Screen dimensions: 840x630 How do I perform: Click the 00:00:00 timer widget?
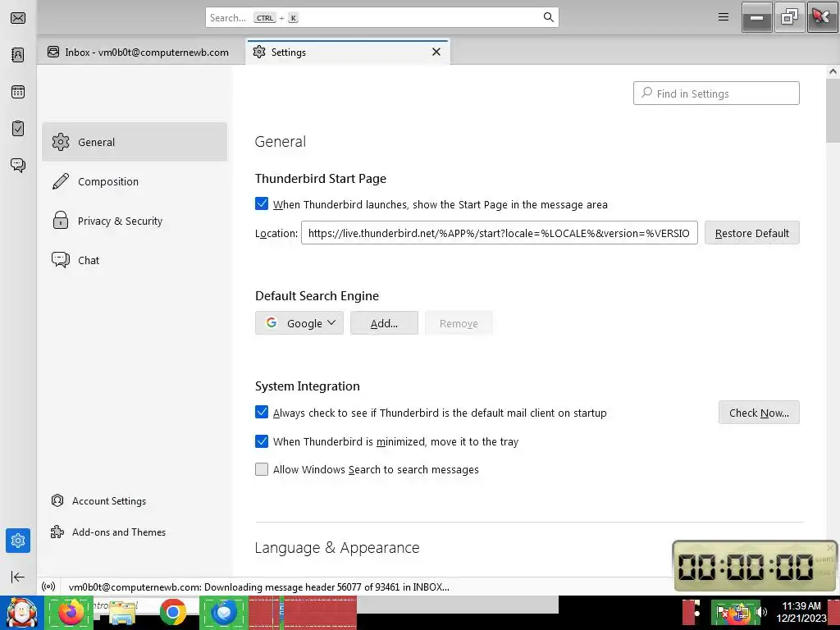click(755, 566)
